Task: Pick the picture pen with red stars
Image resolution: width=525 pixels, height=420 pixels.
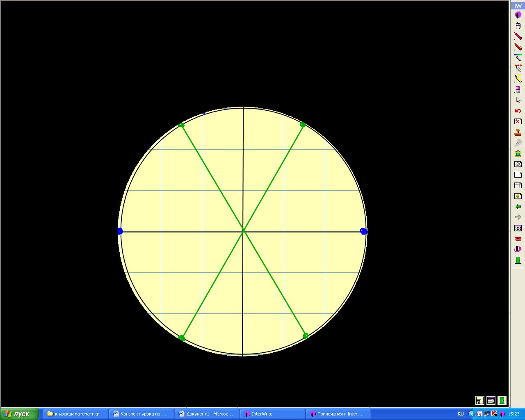Action: tap(518, 68)
